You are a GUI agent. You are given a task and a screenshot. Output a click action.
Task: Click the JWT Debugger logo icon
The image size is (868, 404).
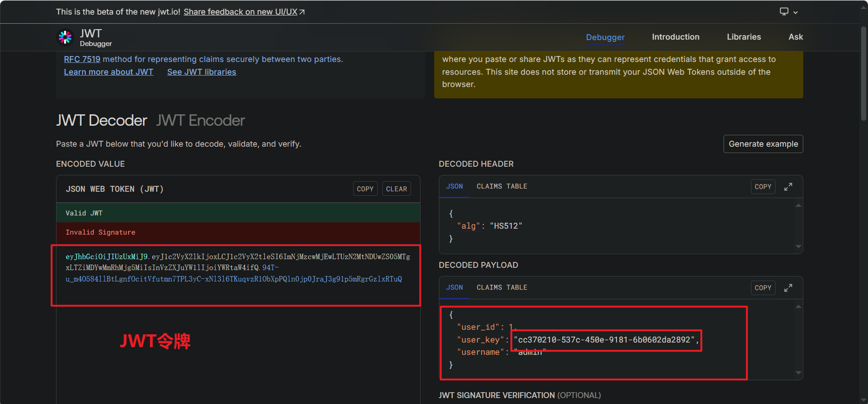click(x=65, y=37)
